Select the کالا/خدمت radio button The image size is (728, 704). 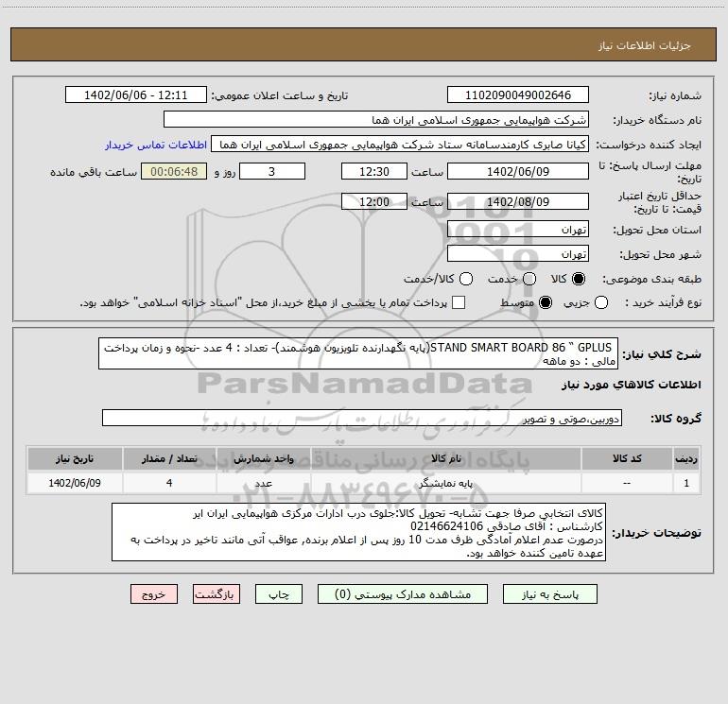[466, 279]
